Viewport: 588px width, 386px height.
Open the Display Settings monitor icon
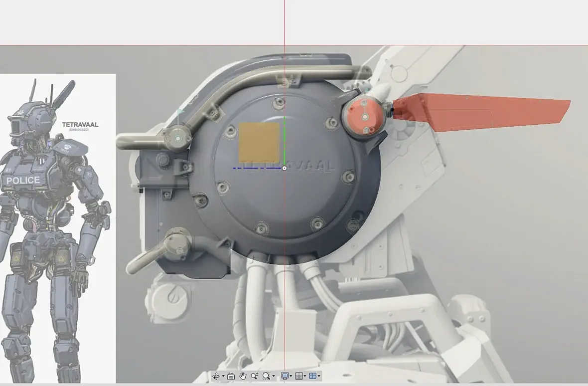point(285,376)
